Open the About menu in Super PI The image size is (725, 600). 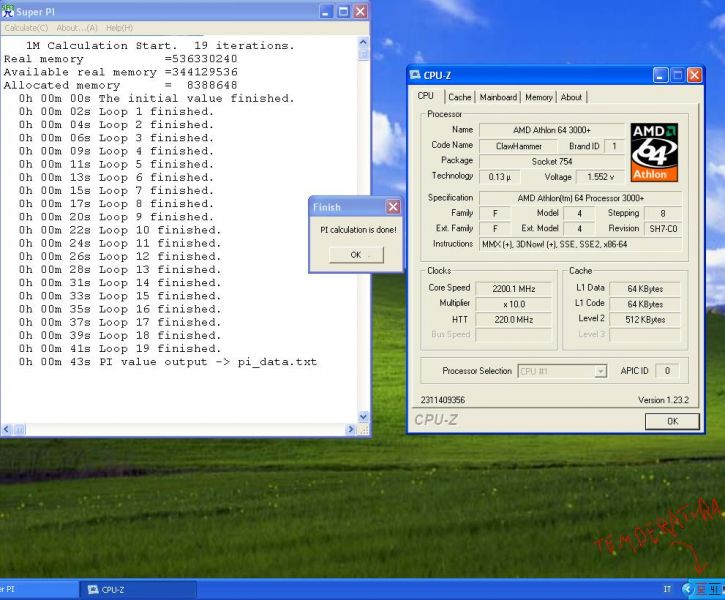tap(77, 28)
